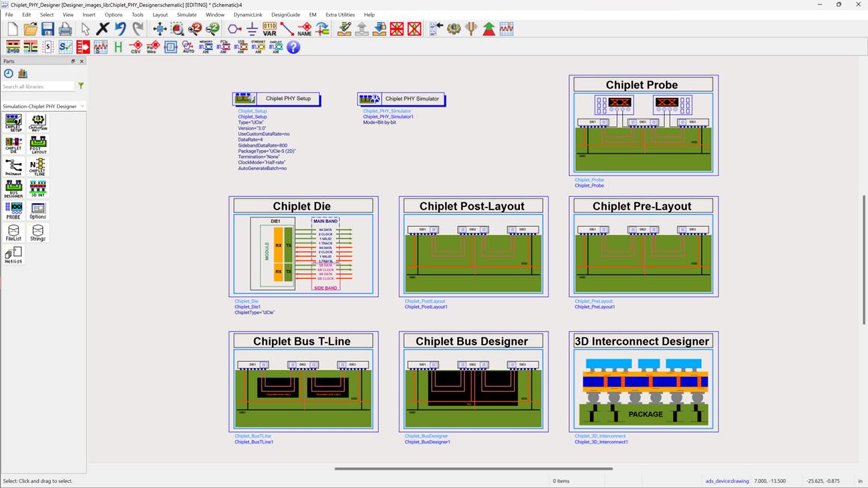Click the Save floppy disk icon
Screen dimensions: 868x488
pos(48,29)
